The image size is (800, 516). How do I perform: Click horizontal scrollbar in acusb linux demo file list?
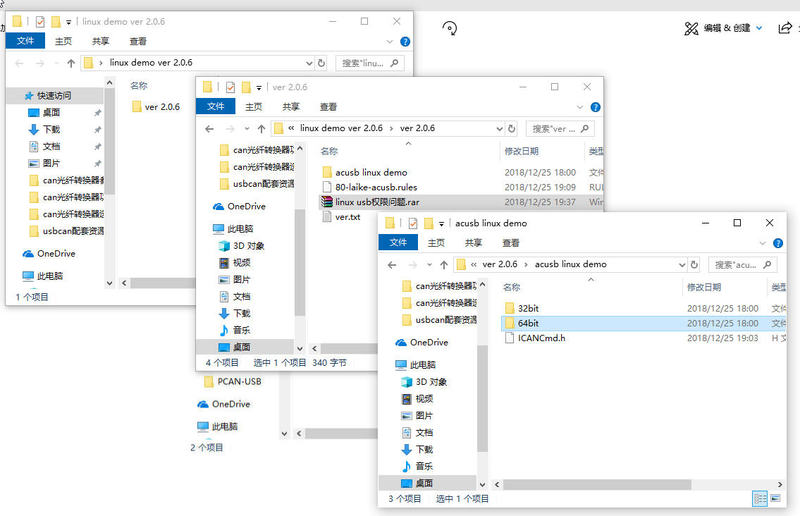(597, 484)
